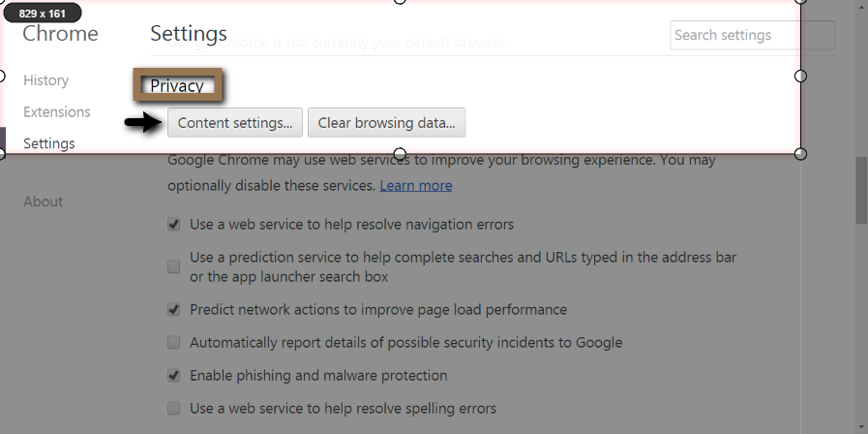Disable 'Predict network actions to improve page load performance'
868x434 pixels.
[174, 310]
